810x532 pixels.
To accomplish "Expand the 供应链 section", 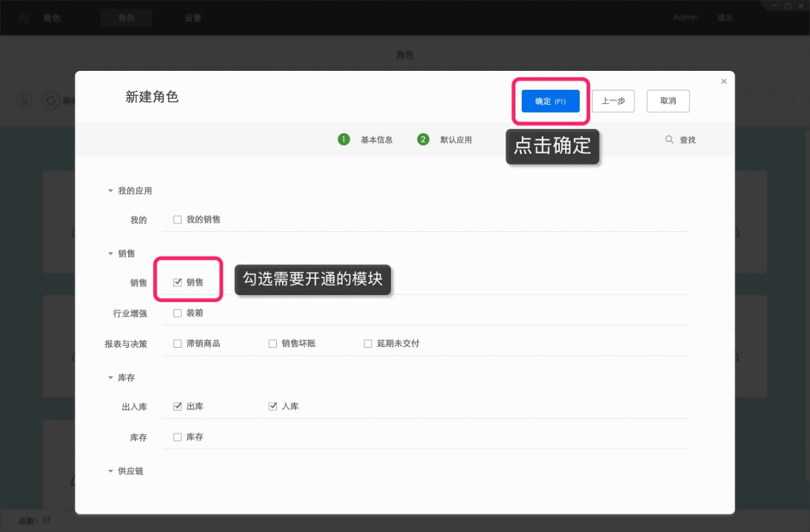I will (x=111, y=471).
